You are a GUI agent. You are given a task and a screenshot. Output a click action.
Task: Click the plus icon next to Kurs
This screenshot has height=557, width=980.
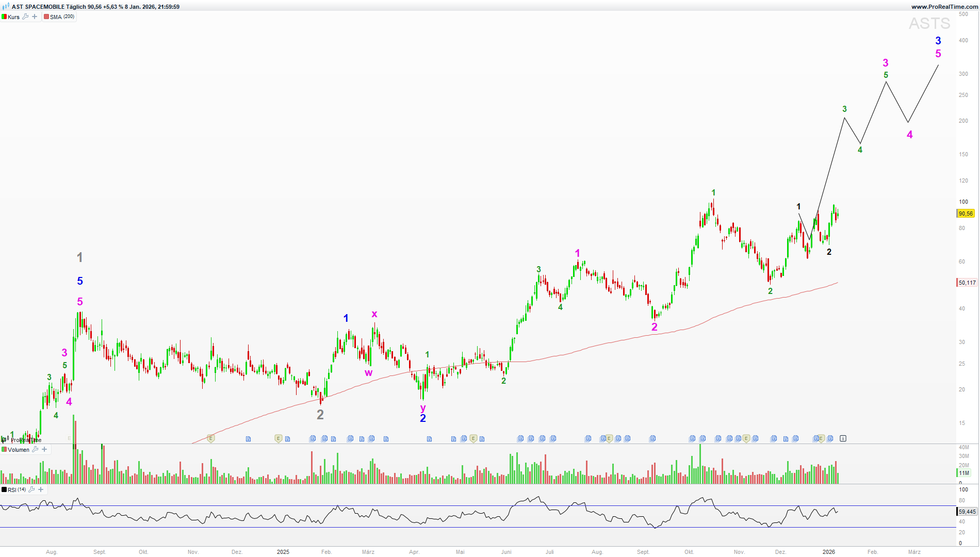[x=35, y=17]
